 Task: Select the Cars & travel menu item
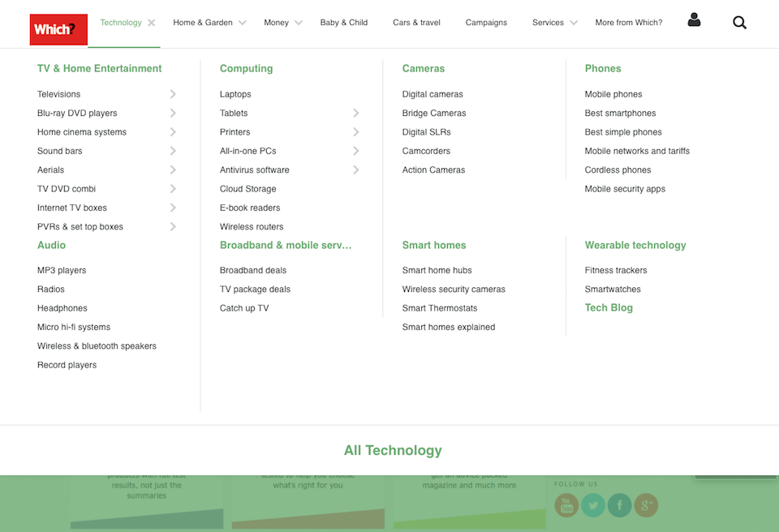point(416,23)
